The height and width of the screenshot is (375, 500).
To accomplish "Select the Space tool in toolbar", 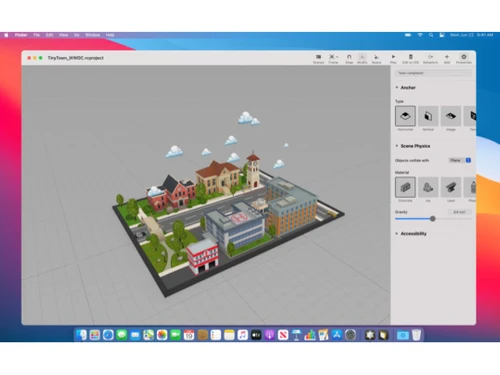I will point(376,59).
